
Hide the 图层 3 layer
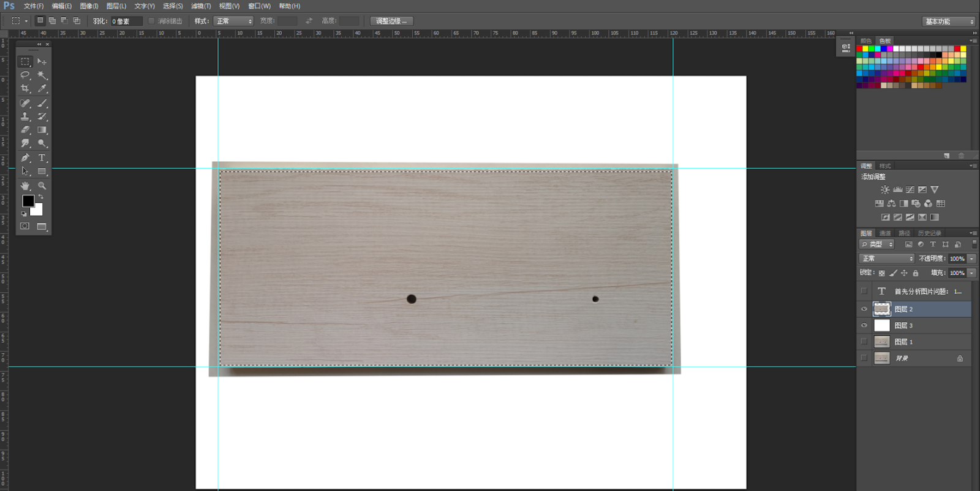tap(864, 325)
